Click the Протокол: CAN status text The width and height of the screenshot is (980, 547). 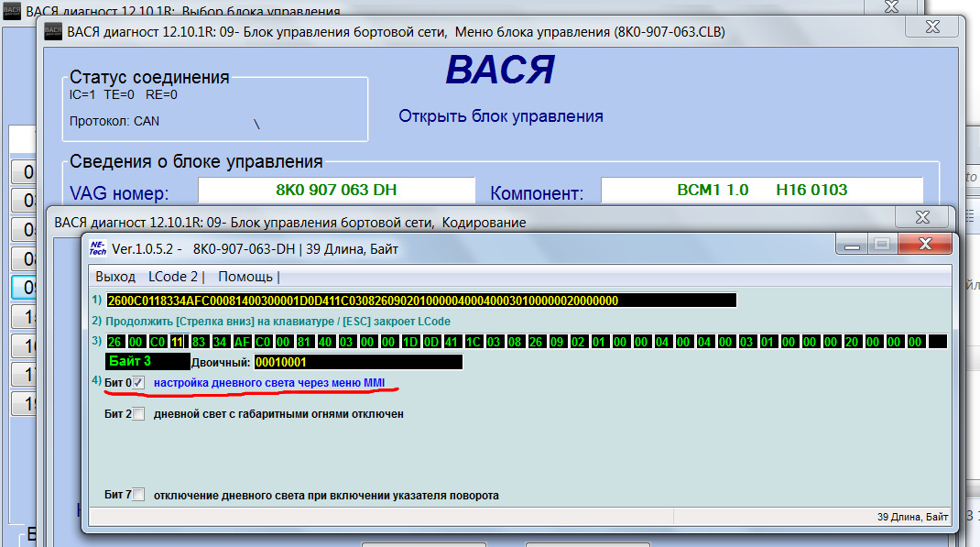click(114, 121)
